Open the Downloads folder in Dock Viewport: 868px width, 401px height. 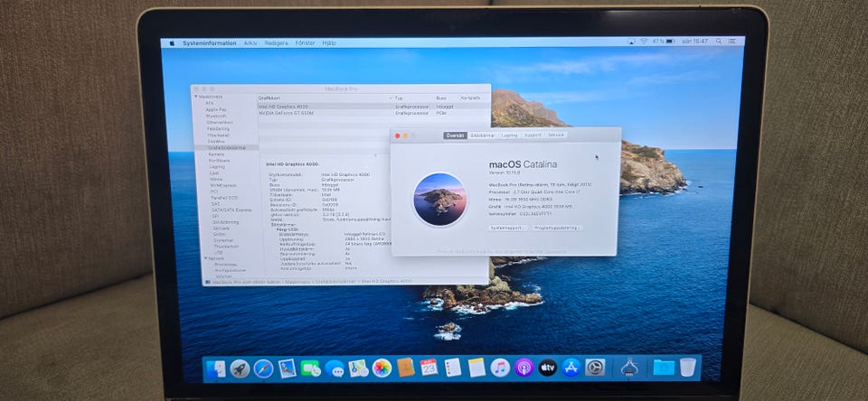(x=664, y=368)
